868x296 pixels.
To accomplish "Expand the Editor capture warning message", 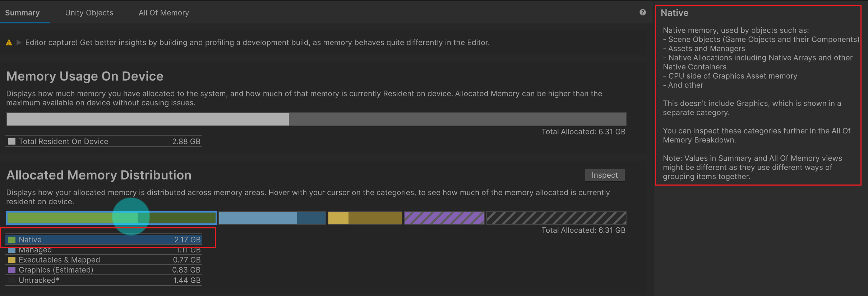I will [19, 43].
